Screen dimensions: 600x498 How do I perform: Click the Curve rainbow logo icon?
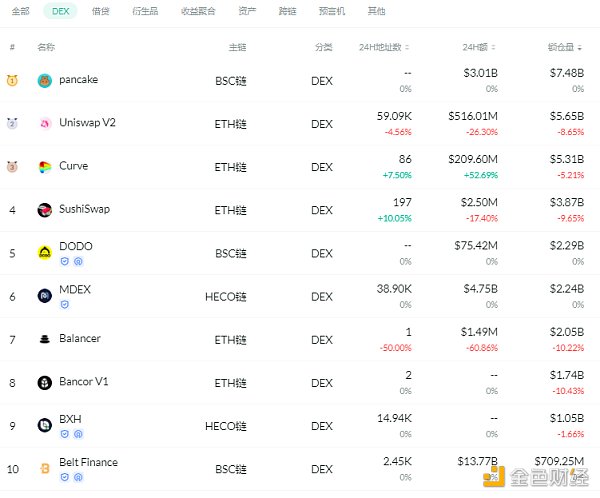(x=44, y=167)
